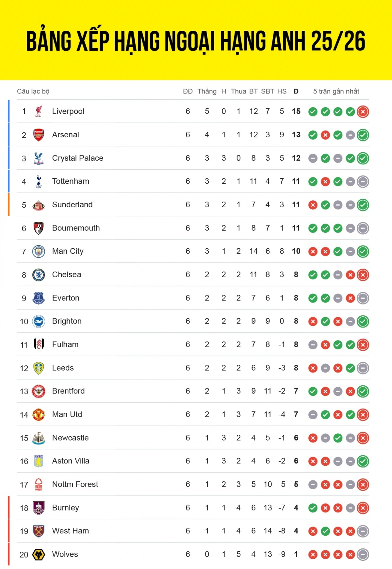
Task: Click the Câu lạc bộ column header
Action: click(33, 92)
